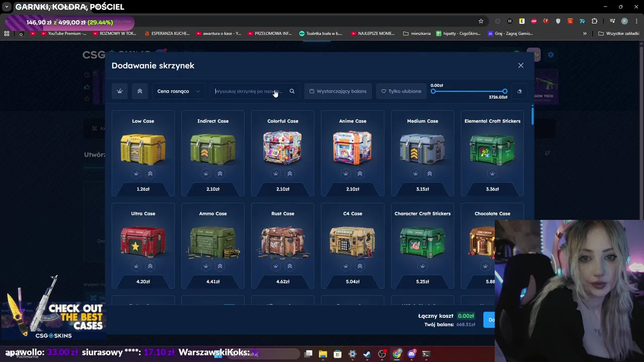The width and height of the screenshot is (644, 362).
Task: Click the crown icon under Ultra Case
Action: pos(136,266)
